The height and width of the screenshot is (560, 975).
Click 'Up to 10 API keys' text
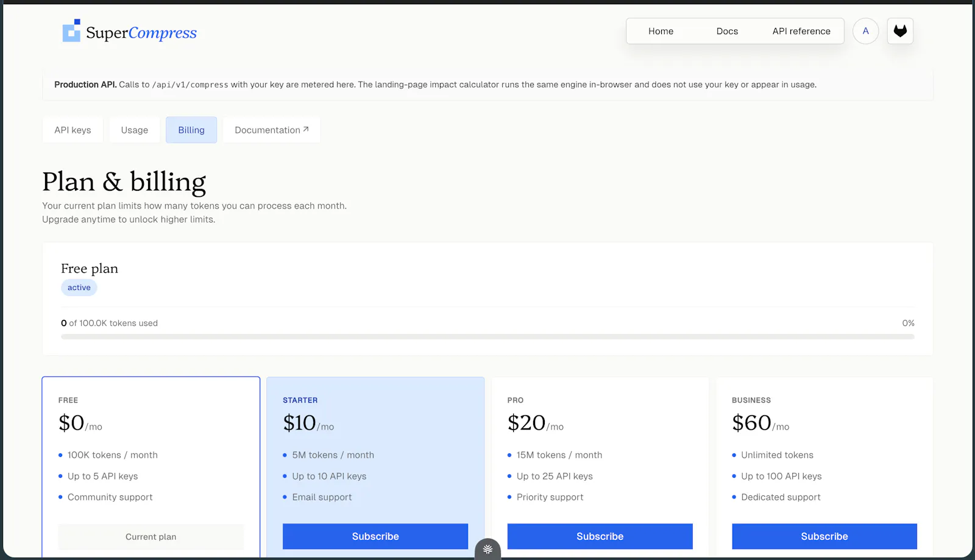click(x=329, y=477)
